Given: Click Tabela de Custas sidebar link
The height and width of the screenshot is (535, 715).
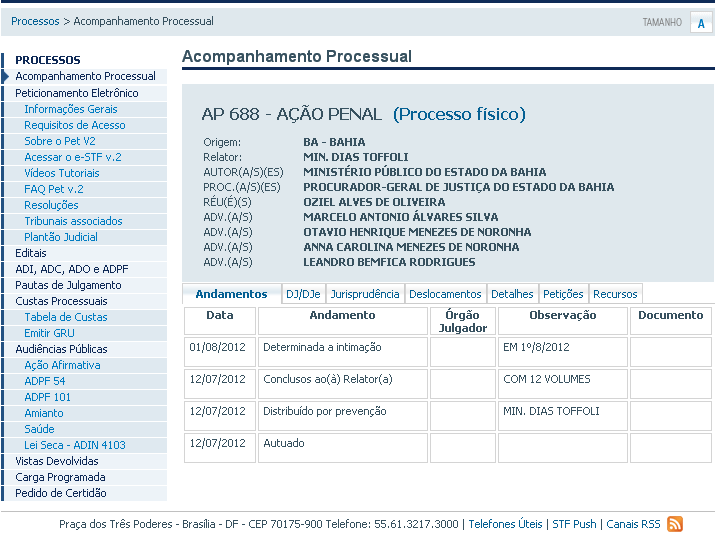Looking at the screenshot, I should click(66, 317).
